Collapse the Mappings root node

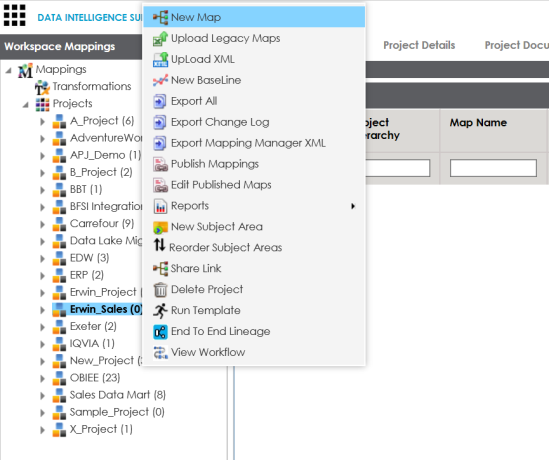[x=8, y=71]
